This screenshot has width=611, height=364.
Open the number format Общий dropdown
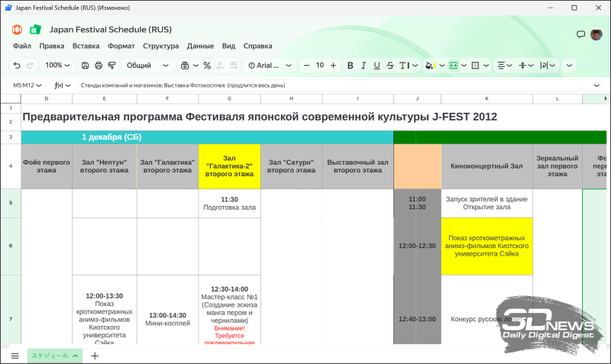click(x=147, y=66)
